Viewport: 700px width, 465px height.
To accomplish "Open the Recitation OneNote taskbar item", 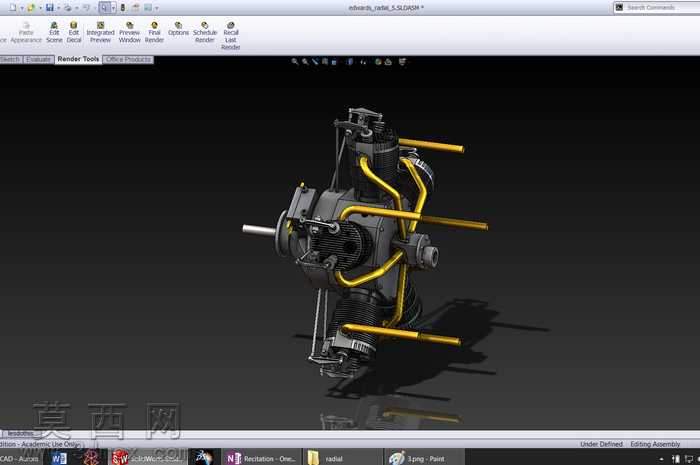I will pyautogui.click(x=261, y=458).
